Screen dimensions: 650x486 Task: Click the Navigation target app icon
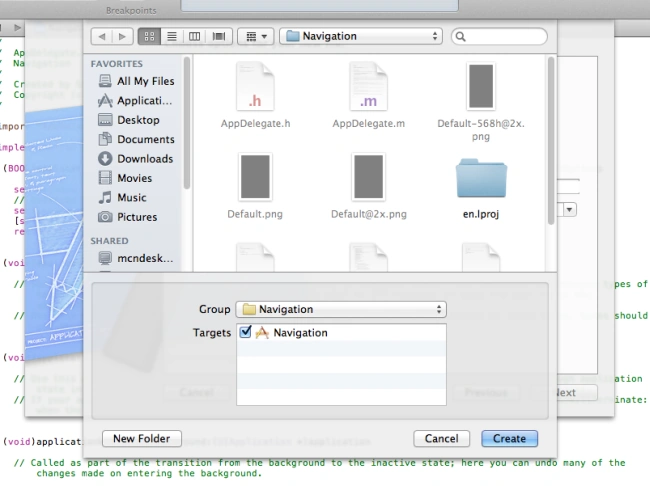pos(262,333)
